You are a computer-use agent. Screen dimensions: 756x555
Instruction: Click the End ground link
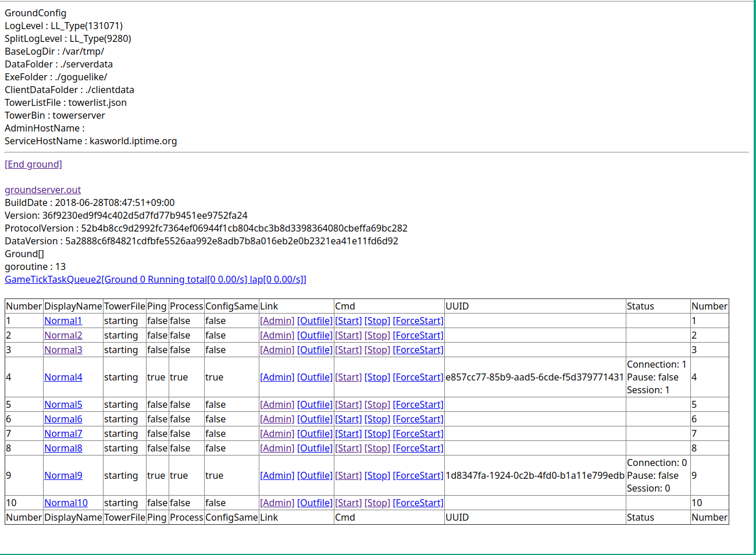[x=33, y=164]
